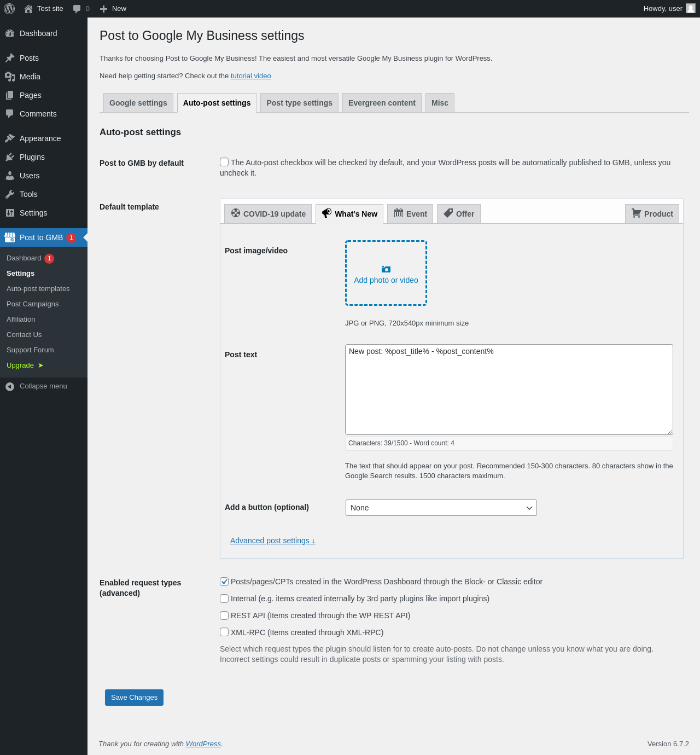Open the tutorial video link
The width and height of the screenshot is (700, 755).
coord(251,76)
